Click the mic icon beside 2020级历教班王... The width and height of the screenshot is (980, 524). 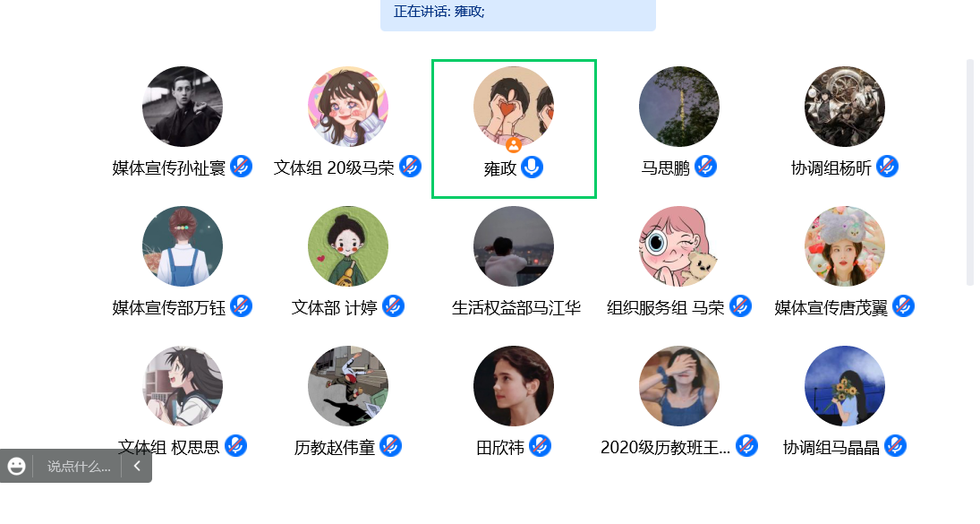coord(747,446)
